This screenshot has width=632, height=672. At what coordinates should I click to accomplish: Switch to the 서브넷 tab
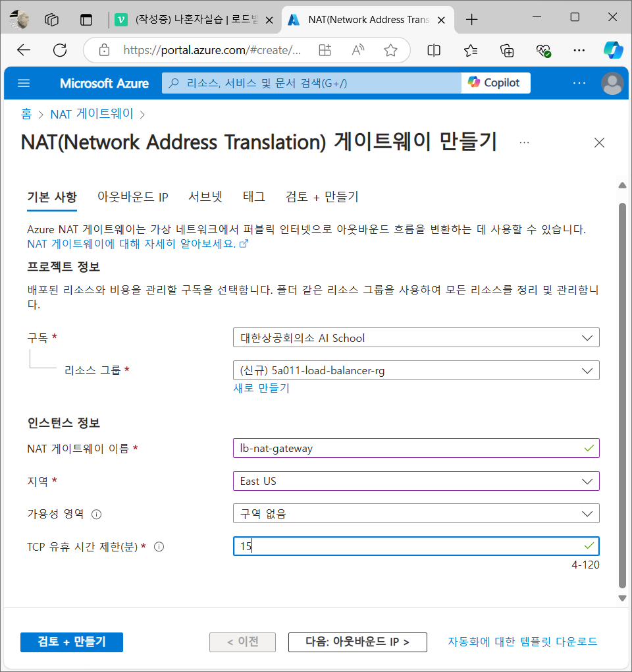coord(205,197)
